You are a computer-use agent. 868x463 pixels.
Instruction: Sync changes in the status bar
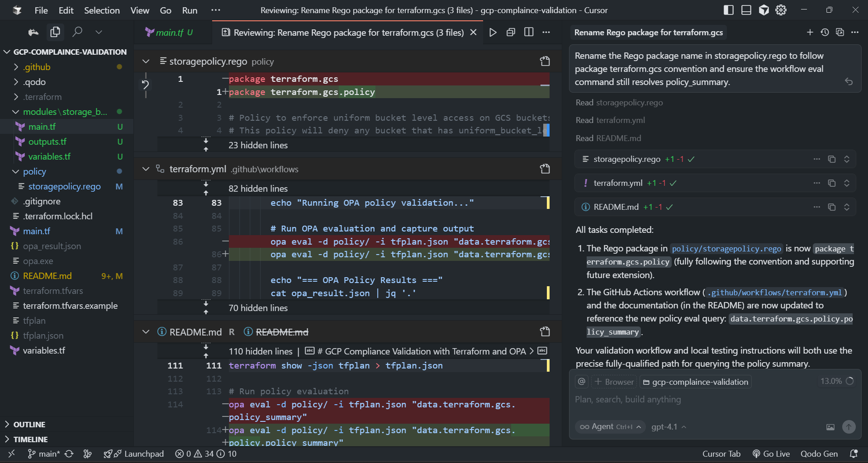click(x=69, y=454)
